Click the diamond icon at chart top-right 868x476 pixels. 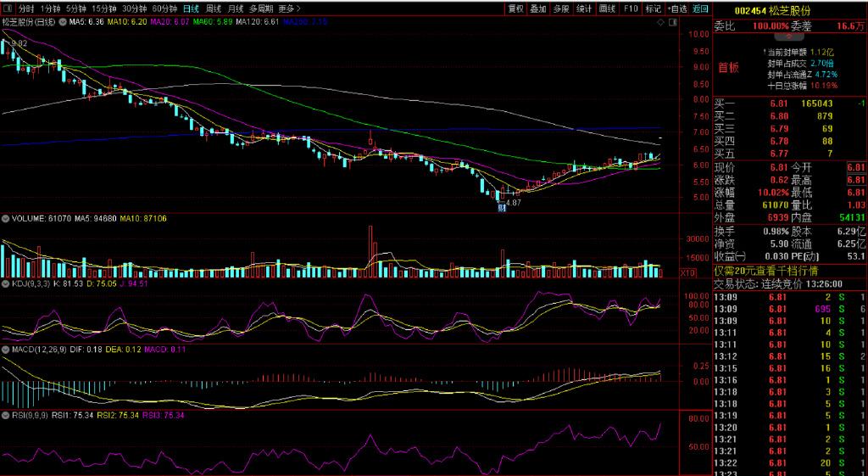(x=659, y=22)
